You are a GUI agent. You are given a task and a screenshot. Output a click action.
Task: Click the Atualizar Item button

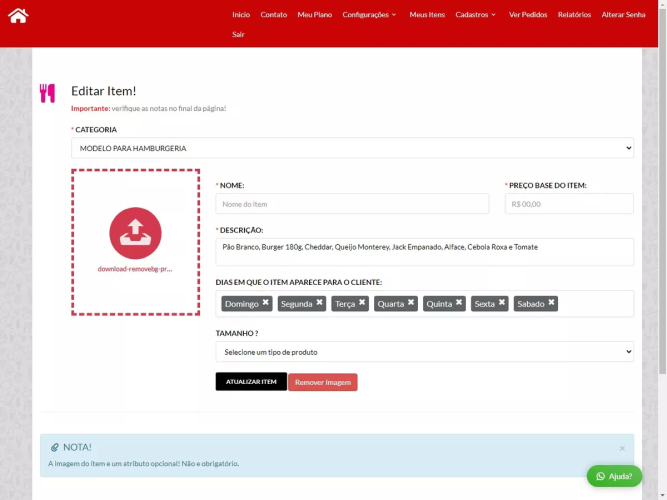pyautogui.click(x=251, y=382)
